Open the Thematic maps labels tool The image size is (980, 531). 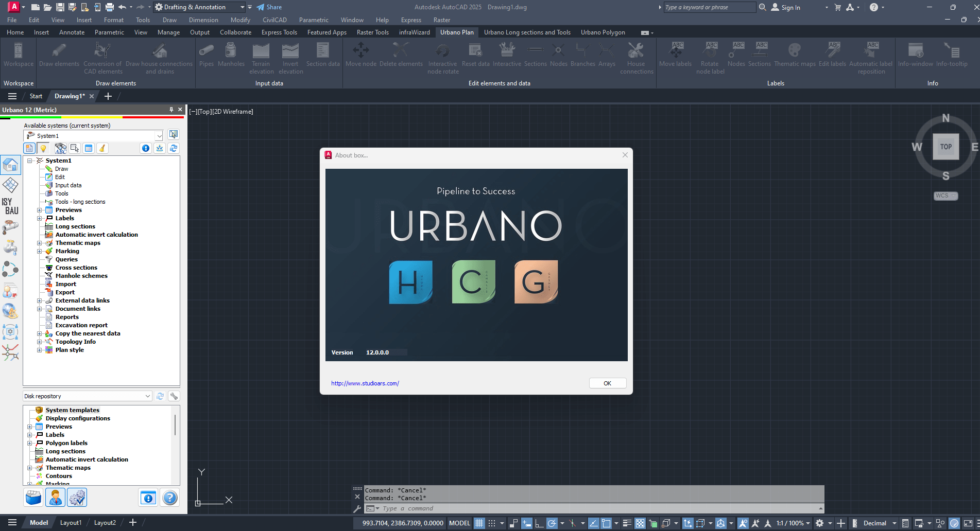pos(795,55)
